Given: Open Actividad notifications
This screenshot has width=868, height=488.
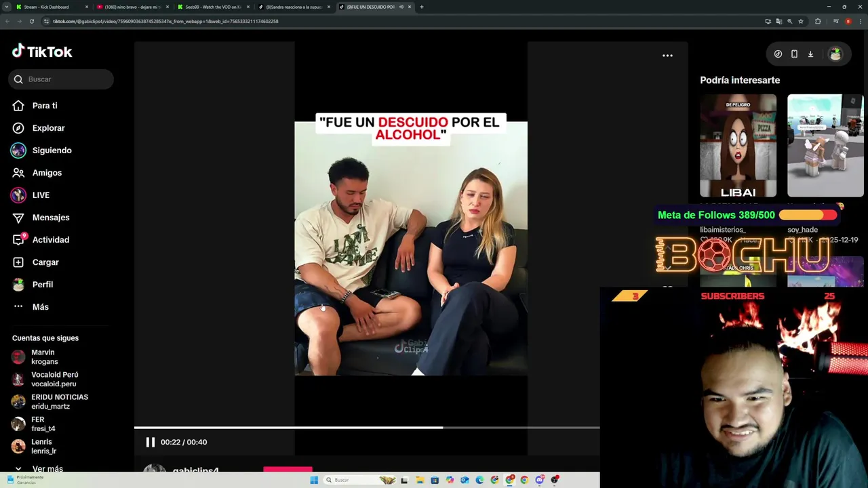Looking at the screenshot, I should tap(51, 240).
